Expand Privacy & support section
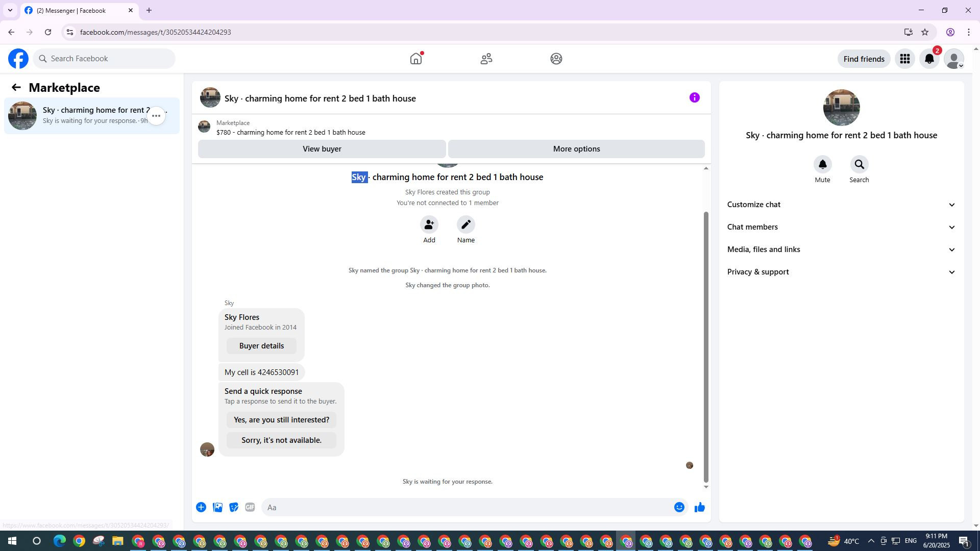 [841, 272]
